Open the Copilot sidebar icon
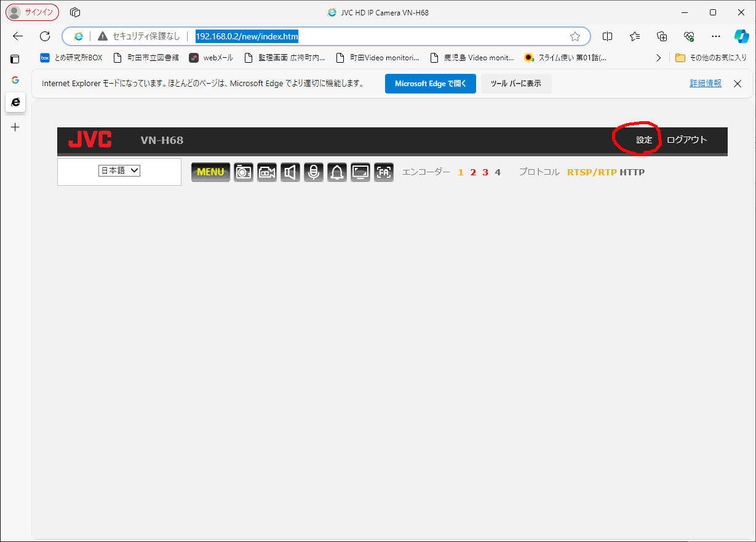Screen dimensions: 756x542 click(741, 36)
